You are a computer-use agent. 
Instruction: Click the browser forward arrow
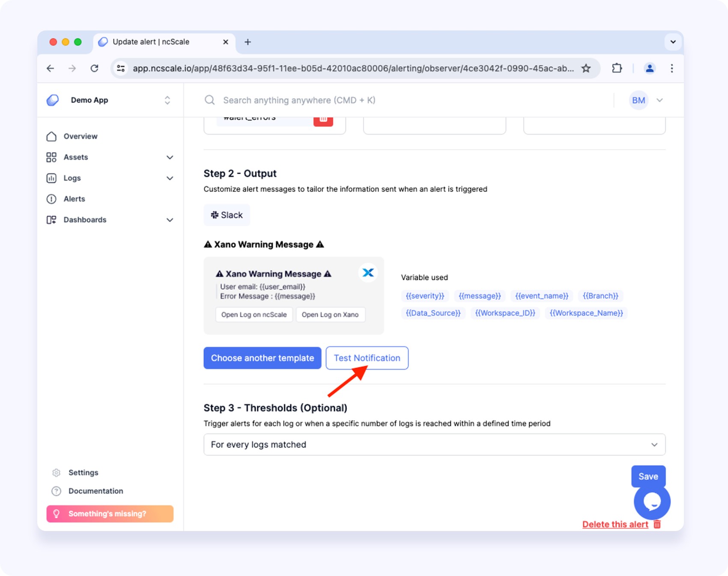point(72,68)
